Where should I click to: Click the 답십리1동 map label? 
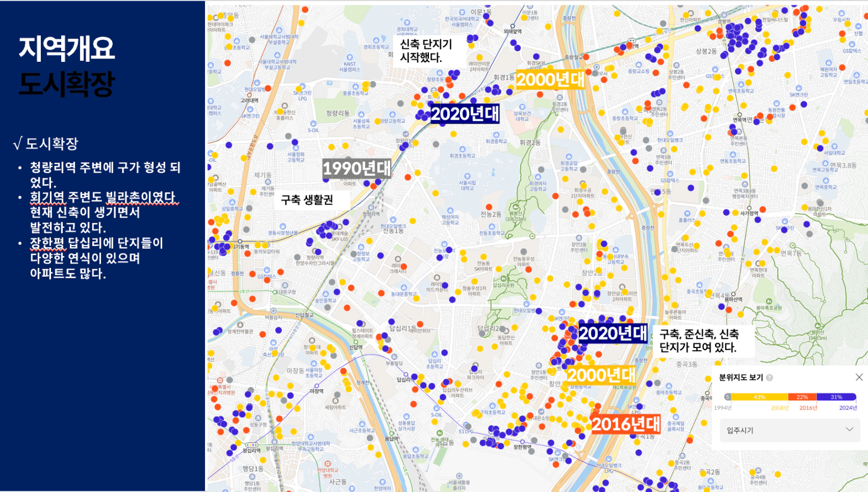point(403,328)
